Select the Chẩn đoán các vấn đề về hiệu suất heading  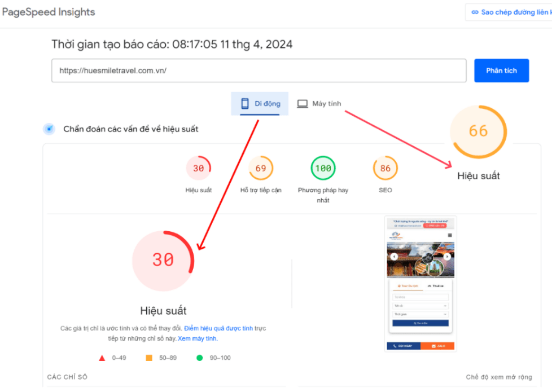[x=130, y=129]
